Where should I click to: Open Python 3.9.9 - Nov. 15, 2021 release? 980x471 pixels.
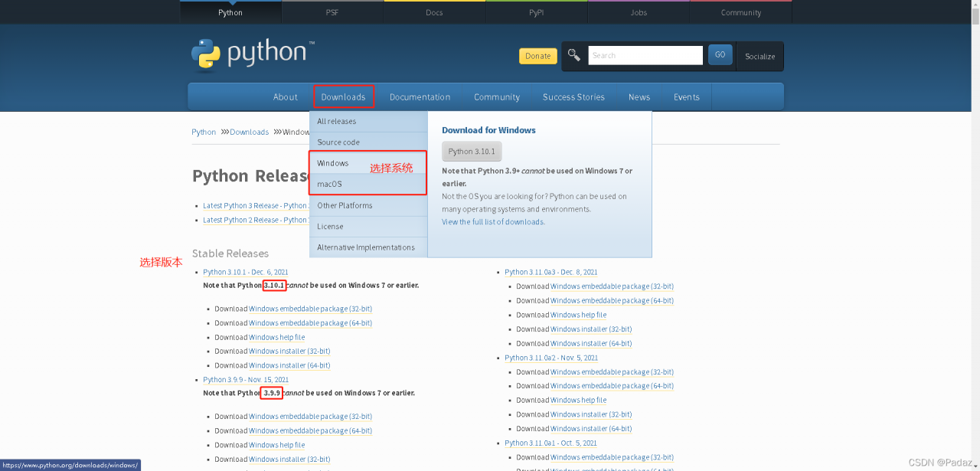[246, 380]
